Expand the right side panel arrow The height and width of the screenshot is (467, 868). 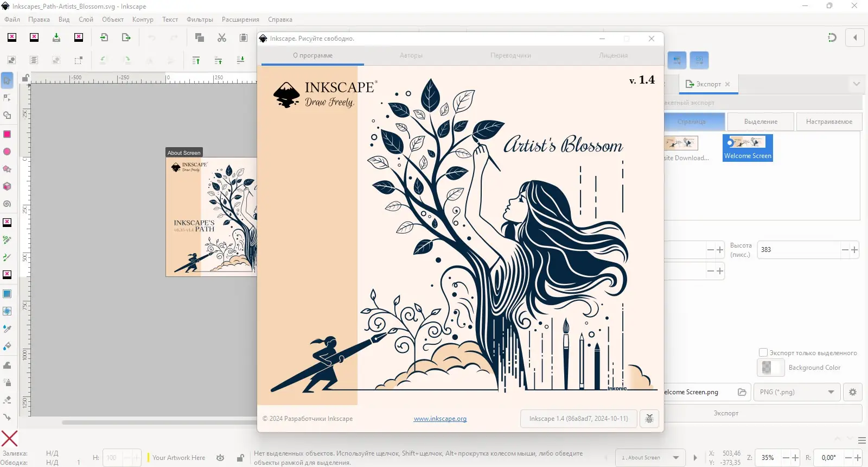pos(855,37)
